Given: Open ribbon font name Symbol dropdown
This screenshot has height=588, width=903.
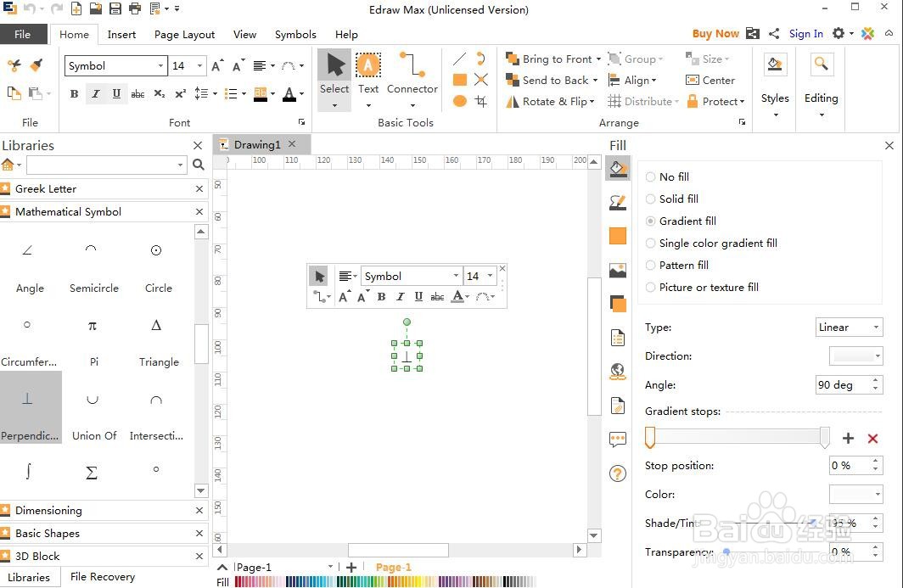Looking at the screenshot, I should pyautogui.click(x=160, y=65).
